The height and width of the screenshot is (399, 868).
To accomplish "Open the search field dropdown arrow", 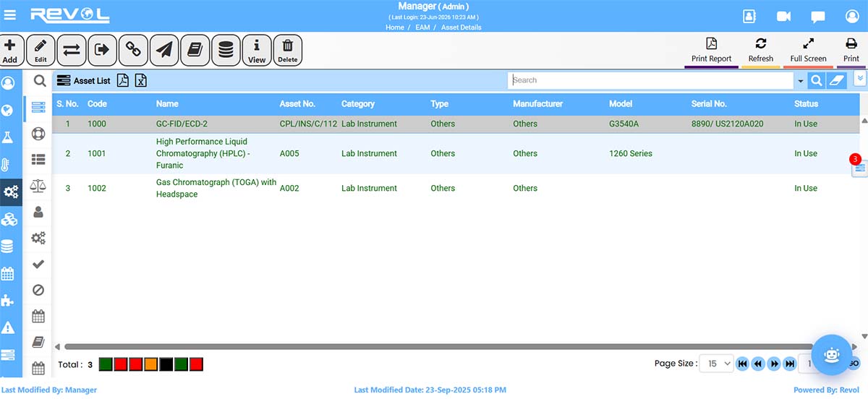I will (801, 81).
